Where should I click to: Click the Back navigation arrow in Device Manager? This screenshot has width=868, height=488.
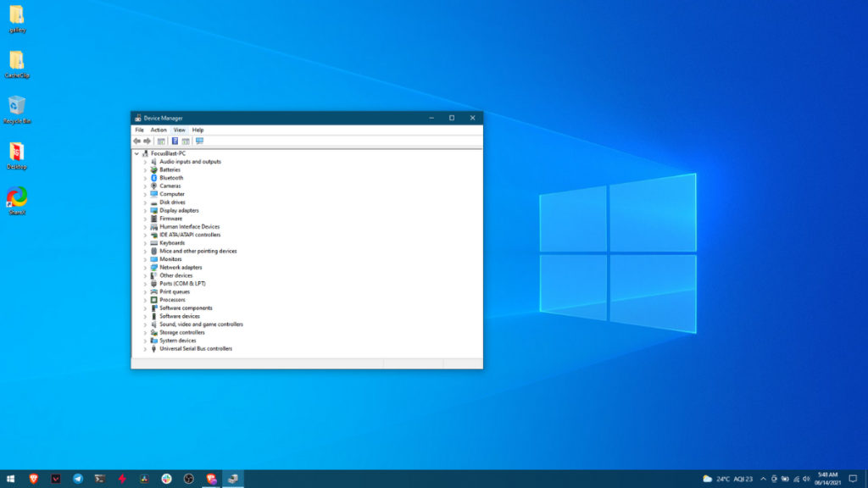pyautogui.click(x=135, y=141)
